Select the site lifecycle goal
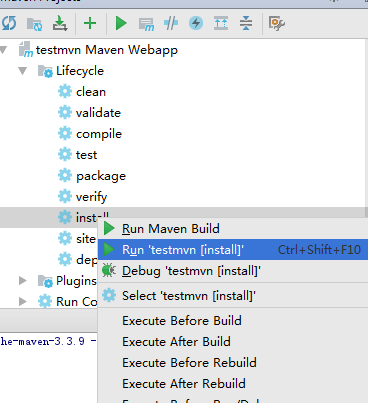The image size is (368, 403). (x=86, y=239)
